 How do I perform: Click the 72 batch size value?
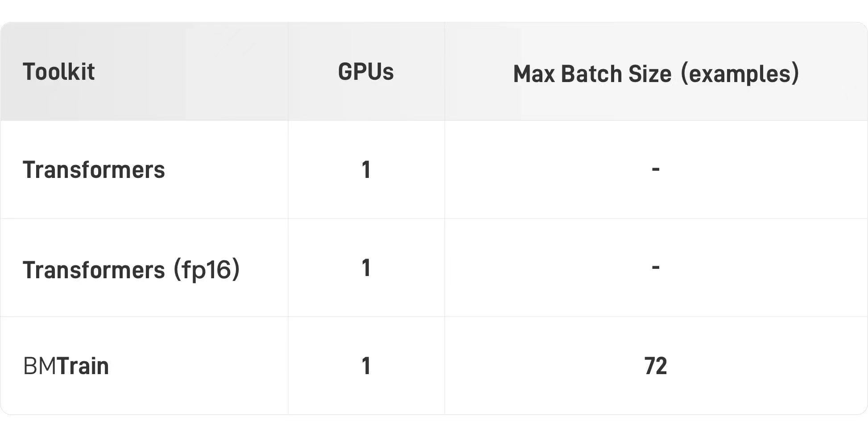pyautogui.click(x=656, y=366)
